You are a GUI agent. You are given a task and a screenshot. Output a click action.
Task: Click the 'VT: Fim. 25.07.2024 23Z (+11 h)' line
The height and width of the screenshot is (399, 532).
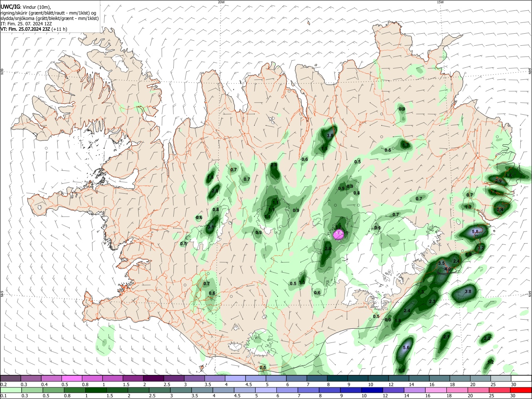(x=34, y=29)
